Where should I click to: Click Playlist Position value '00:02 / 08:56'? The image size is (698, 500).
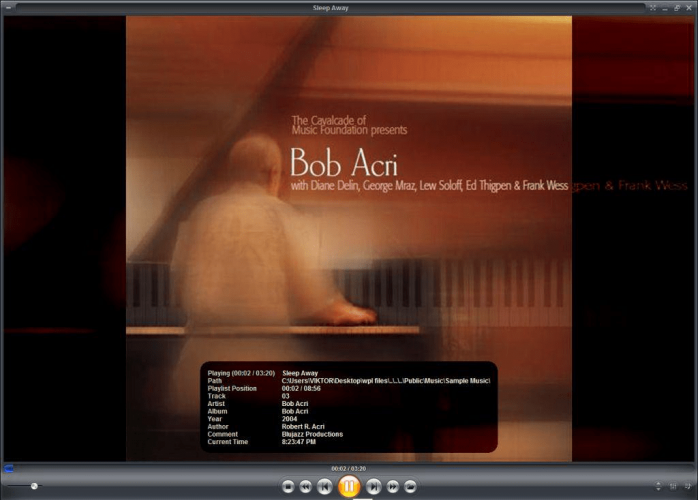point(301,388)
